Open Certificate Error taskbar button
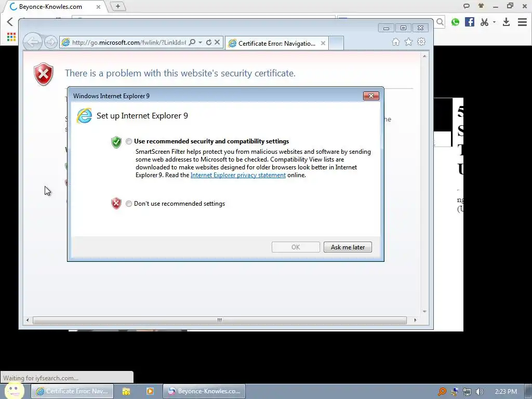This screenshot has height=399, width=532. (x=72, y=391)
